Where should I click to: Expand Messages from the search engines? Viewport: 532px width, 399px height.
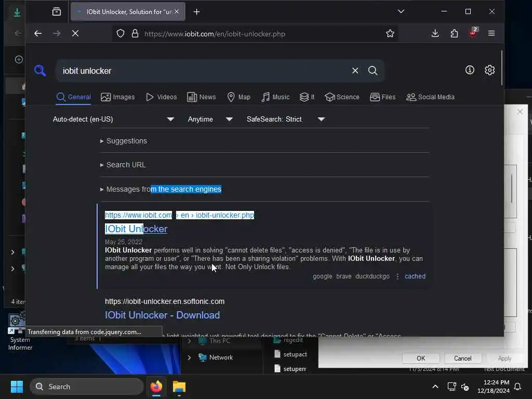pyautogui.click(x=161, y=189)
